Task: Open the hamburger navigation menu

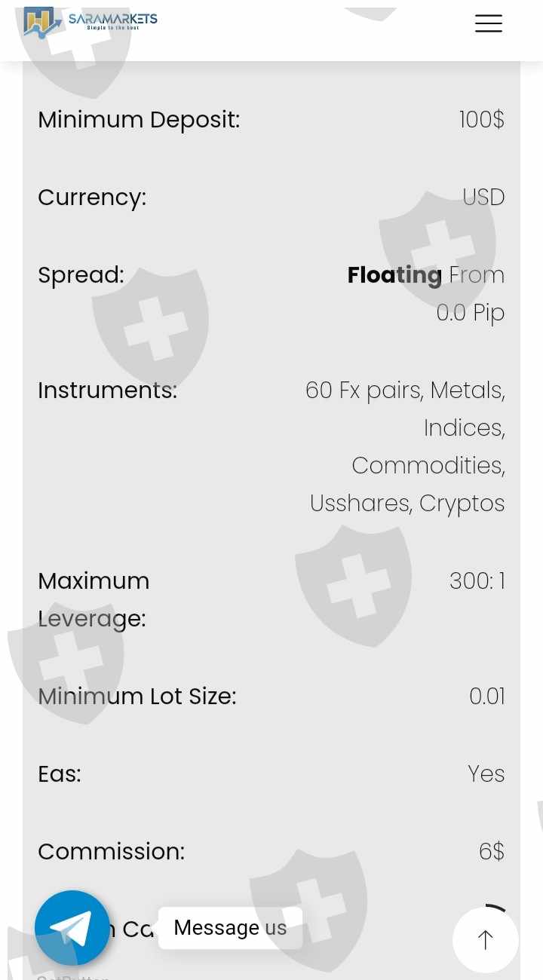Action: [488, 23]
